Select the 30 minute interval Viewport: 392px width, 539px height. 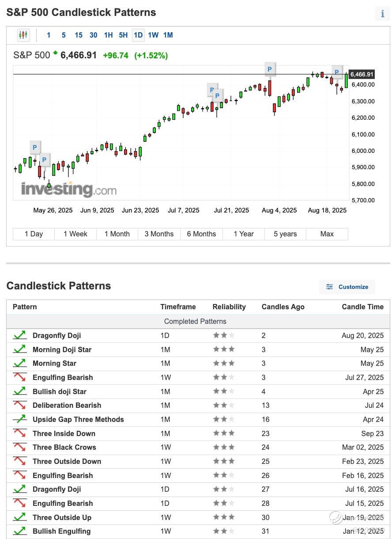(x=94, y=35)
